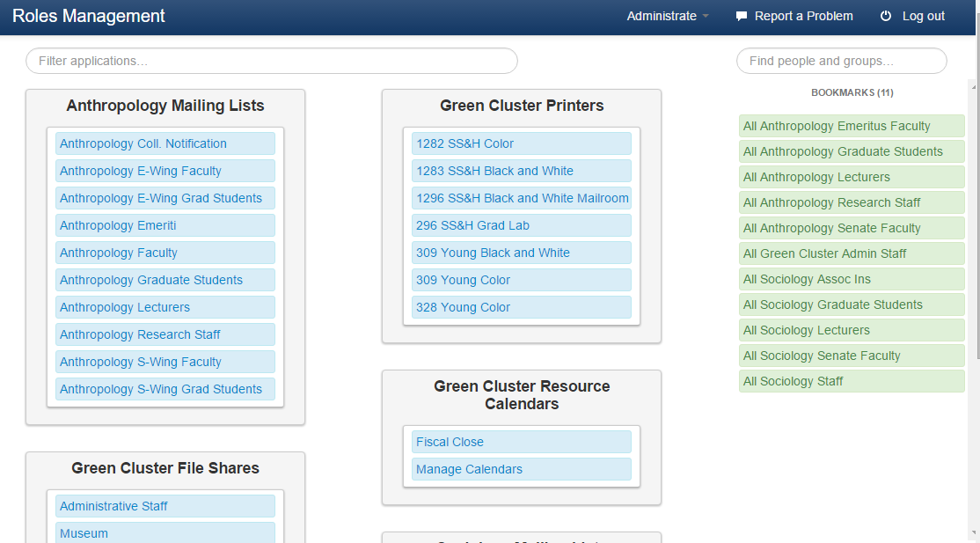Screen dimensions: 980x543
Task: Open the Administrative Staff file share
Action: point(113,506)
